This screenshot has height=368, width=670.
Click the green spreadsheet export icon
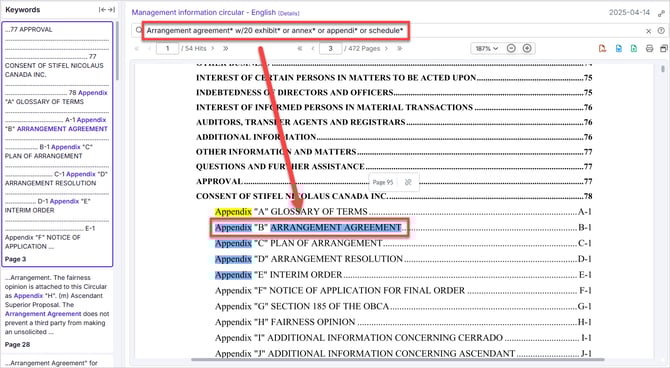[634, 49]
